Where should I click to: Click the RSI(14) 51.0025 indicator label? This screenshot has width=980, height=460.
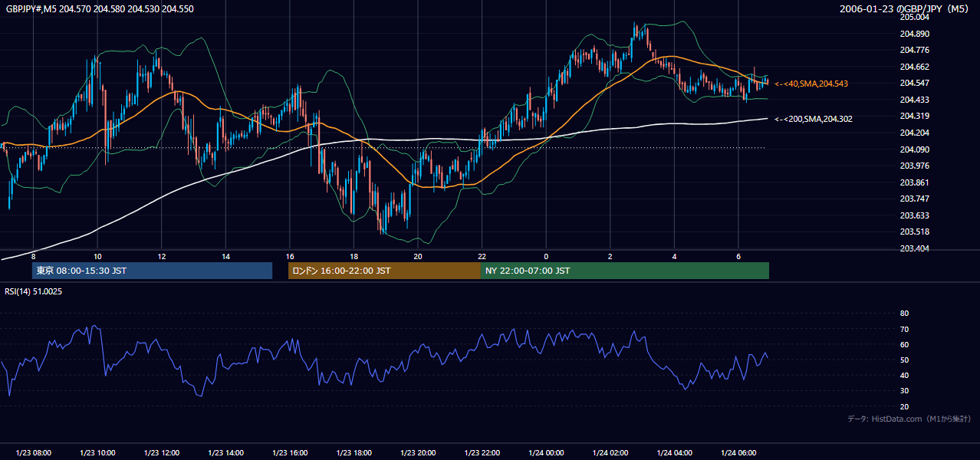(x=34, y=291)
